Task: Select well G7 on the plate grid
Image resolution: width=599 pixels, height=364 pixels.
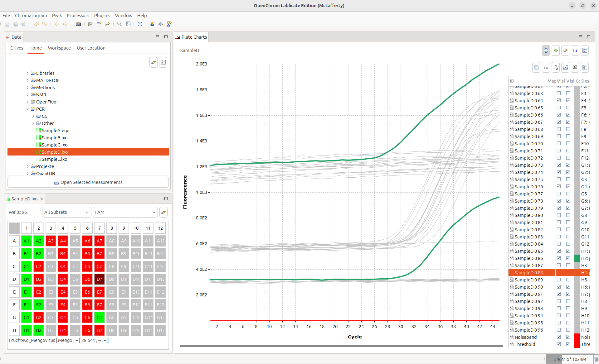Action: tap(99, 318)
